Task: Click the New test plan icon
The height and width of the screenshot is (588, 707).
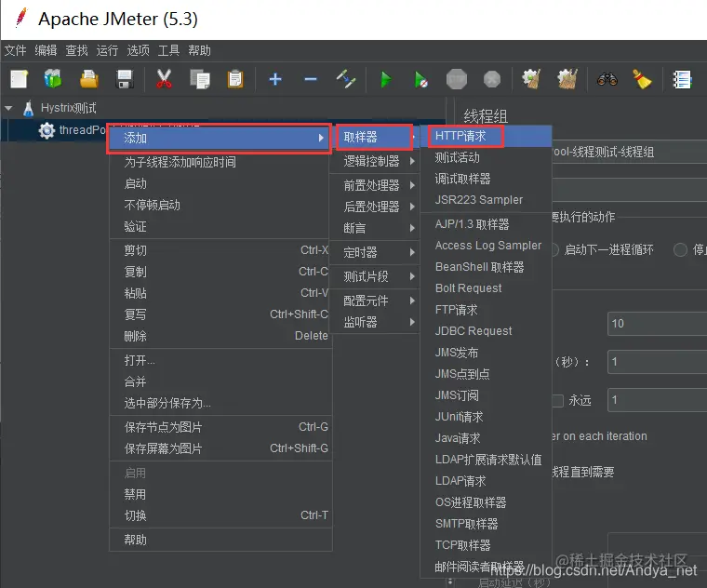Action: 19,79
